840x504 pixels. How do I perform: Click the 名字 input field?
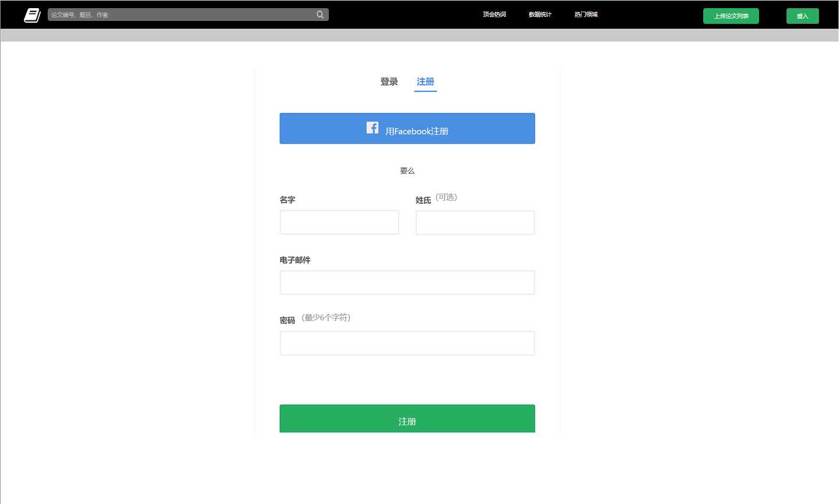[x=339, y=222]
